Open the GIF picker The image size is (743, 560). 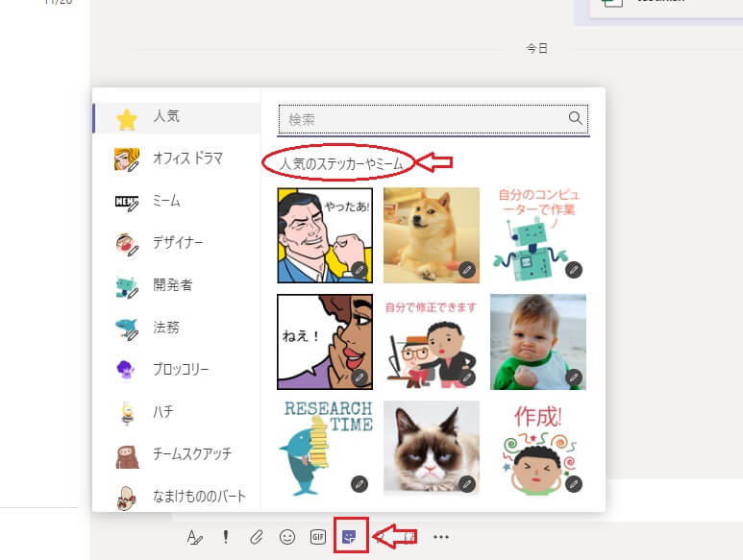317,537
